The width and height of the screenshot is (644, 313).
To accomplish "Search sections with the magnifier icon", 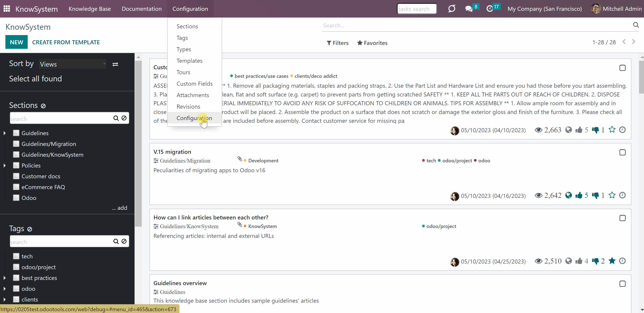I will point(116,118).
